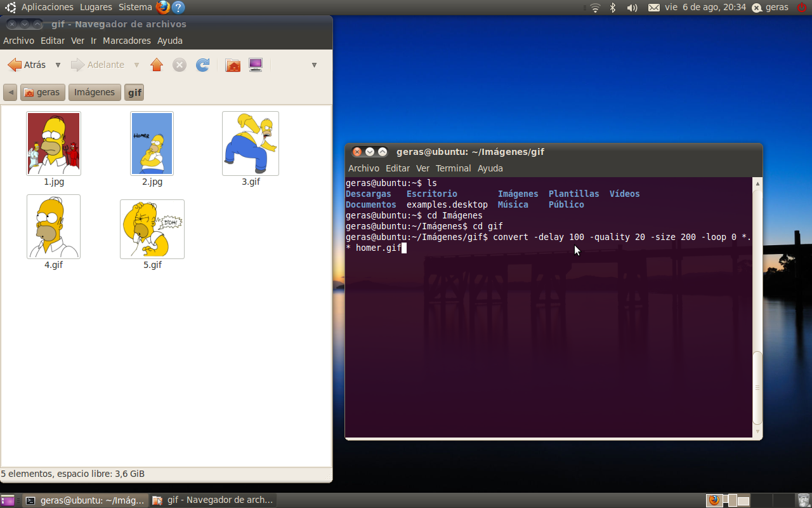Click the Wi-Fi network icon in the tray
The height and width of the screenshot is (508, 812).
click(595, 7)
